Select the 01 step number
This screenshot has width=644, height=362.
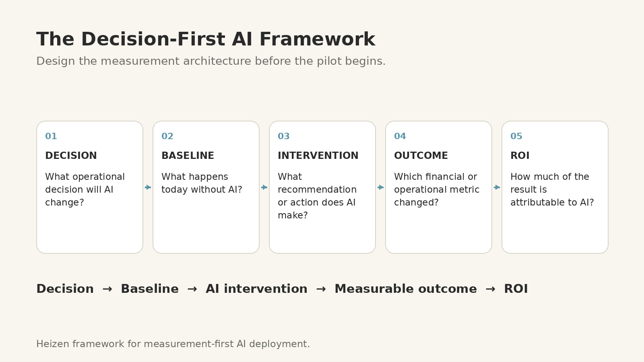51,136
